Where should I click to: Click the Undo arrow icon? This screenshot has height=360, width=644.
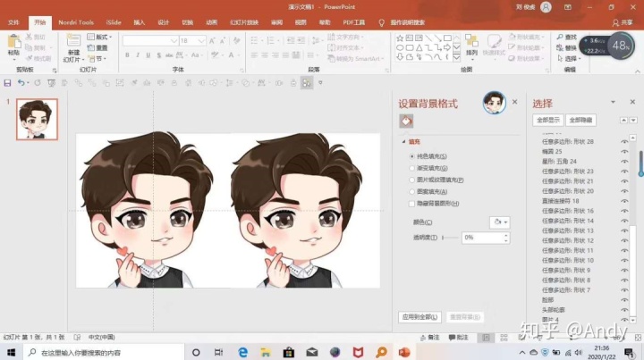point(21,83)
